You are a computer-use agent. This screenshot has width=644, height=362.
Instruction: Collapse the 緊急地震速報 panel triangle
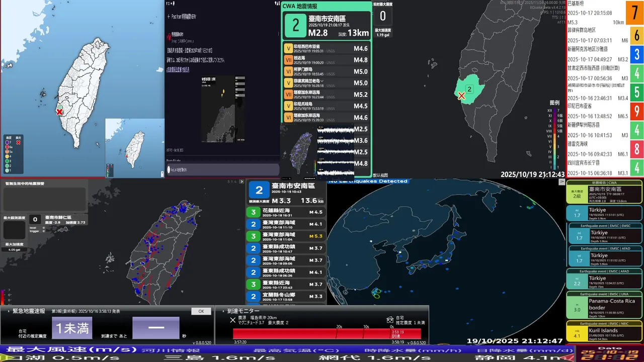click(9, 311)
